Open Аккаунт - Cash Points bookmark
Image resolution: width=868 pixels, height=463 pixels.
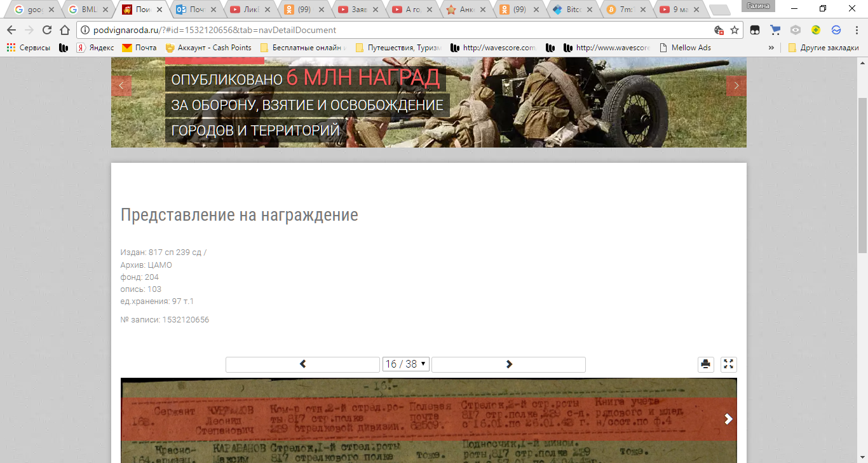[208, 48]
